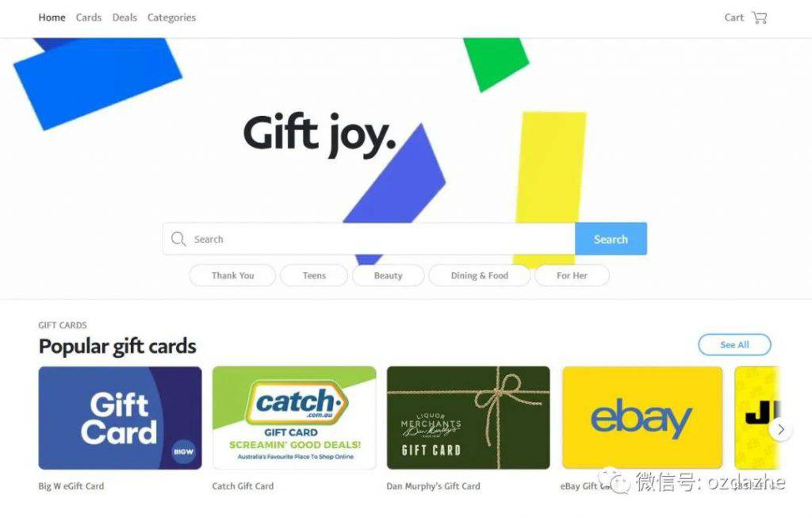
Task: Open the Catch gift card image
Action: 294,418
